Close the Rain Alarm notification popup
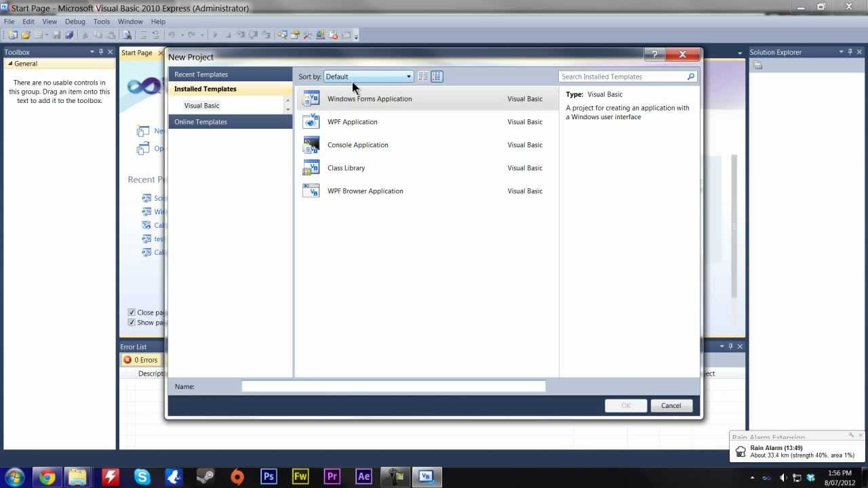The width and height of the screenshot is (868, 488). [861, 436]
